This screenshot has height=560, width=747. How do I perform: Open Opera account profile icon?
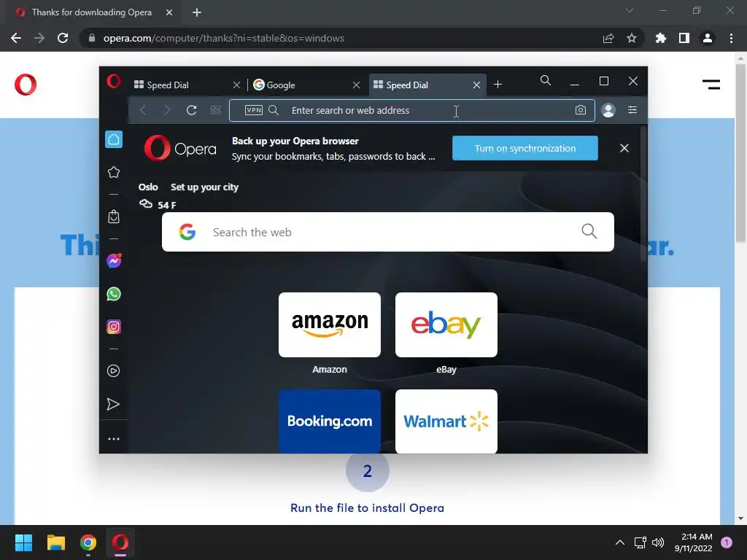click(608, 110)
